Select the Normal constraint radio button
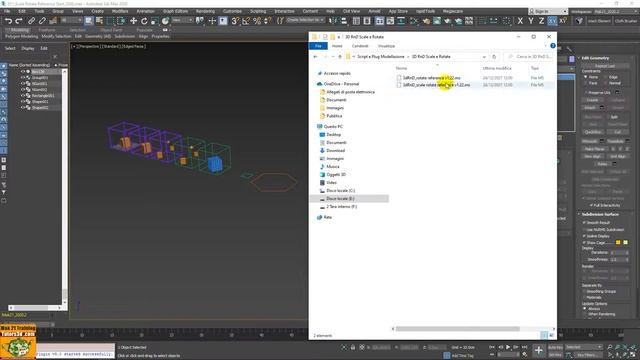640x360 pixels. coord(605,83)
